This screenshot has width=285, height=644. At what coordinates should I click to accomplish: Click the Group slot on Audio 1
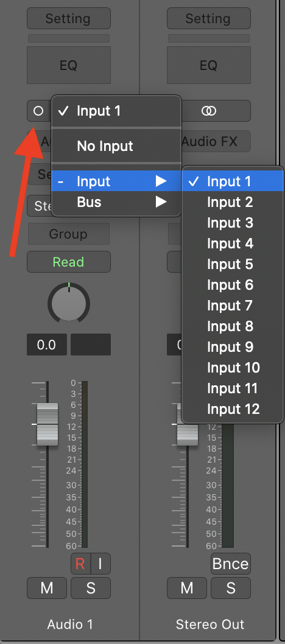(x=69, y=234)
